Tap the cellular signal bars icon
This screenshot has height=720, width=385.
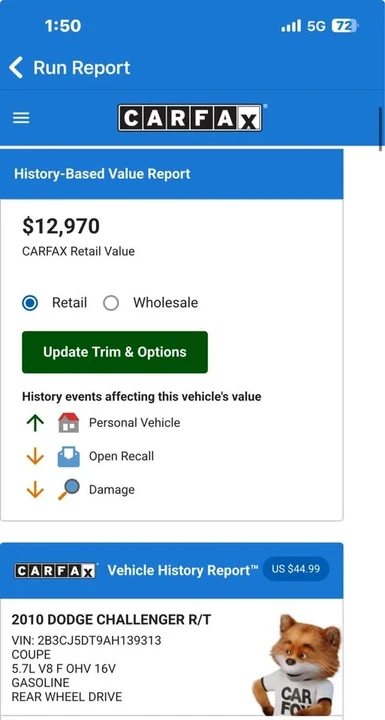click(291, 26)
